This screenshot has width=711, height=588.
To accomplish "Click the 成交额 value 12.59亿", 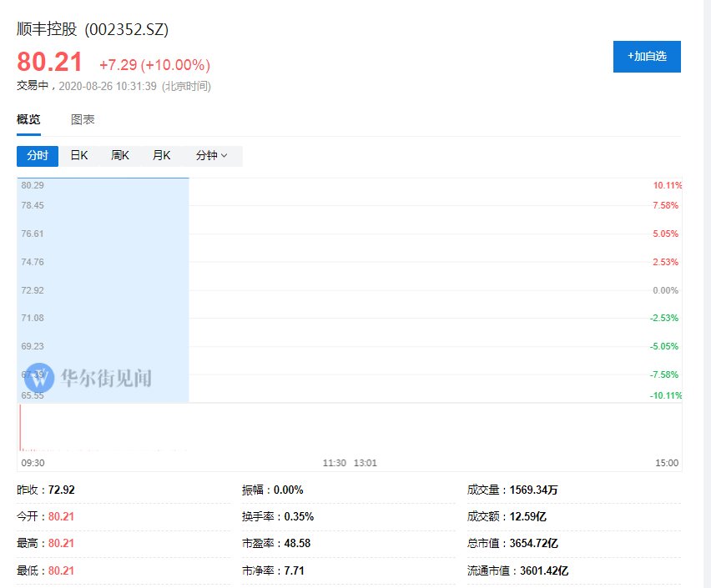I will [x=528, y=517].
